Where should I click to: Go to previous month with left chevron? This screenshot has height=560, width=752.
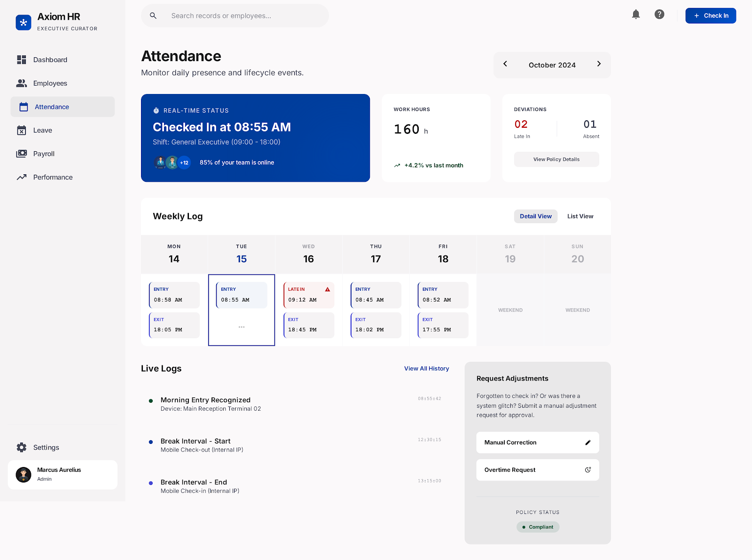(x=505, y=64)
